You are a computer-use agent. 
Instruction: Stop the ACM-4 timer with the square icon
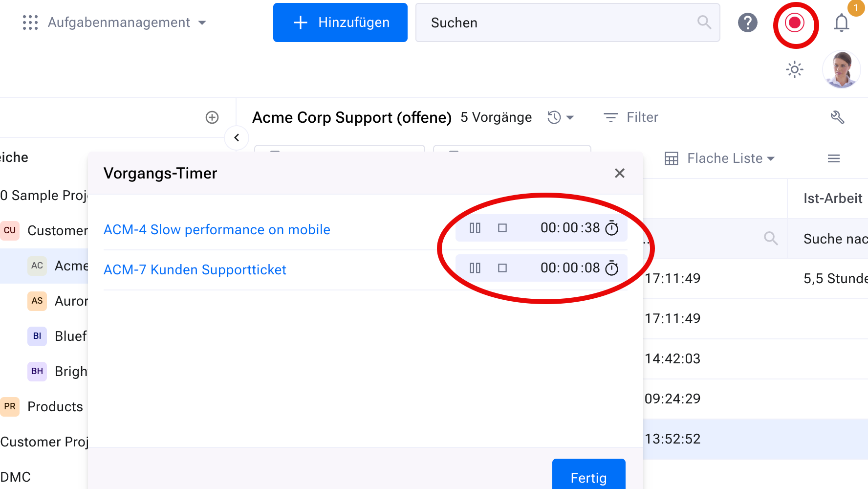[x=502, y=227]
